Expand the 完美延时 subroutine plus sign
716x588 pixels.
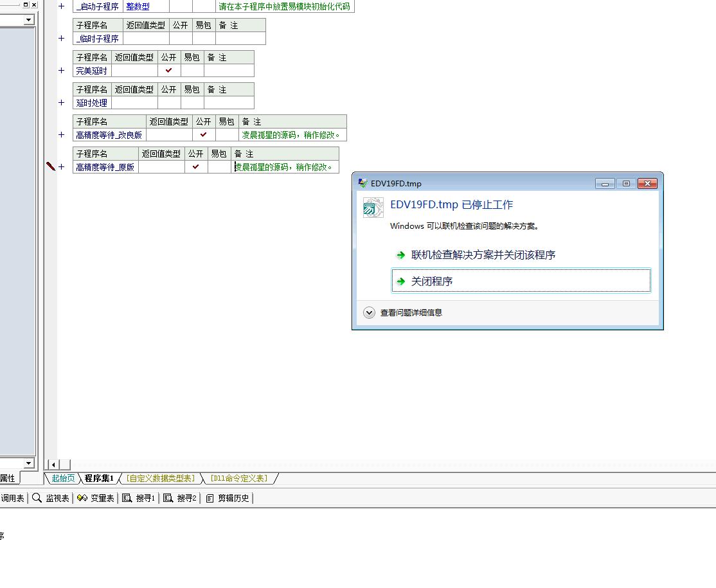point(62,71)
